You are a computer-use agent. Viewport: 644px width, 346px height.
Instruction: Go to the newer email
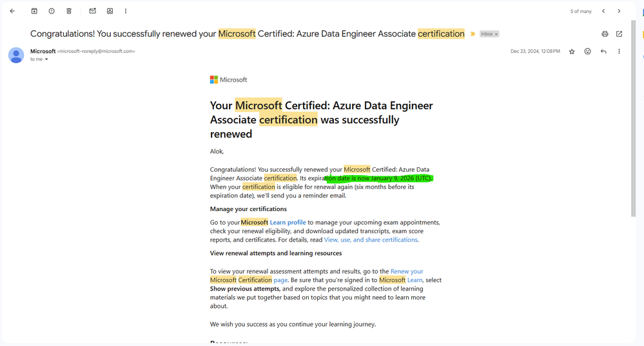click(603, 11)
